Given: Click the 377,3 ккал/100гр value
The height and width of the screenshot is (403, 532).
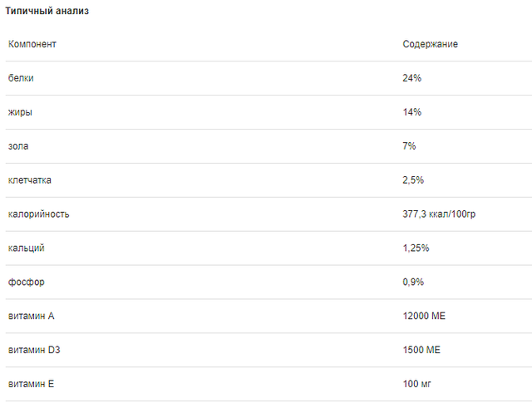Looking at the screenshot, I should coord(439,214).
